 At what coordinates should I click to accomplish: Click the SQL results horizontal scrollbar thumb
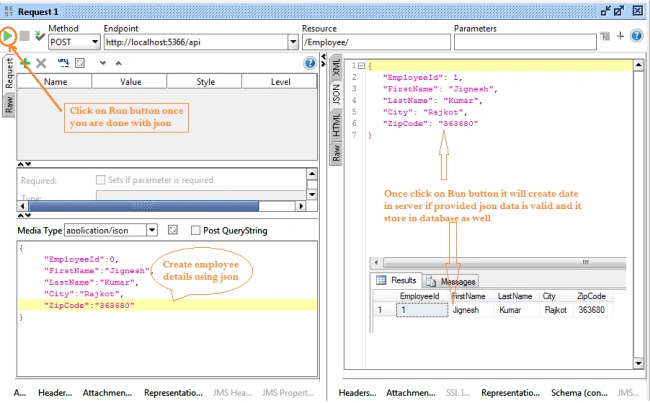coord(504,262)
